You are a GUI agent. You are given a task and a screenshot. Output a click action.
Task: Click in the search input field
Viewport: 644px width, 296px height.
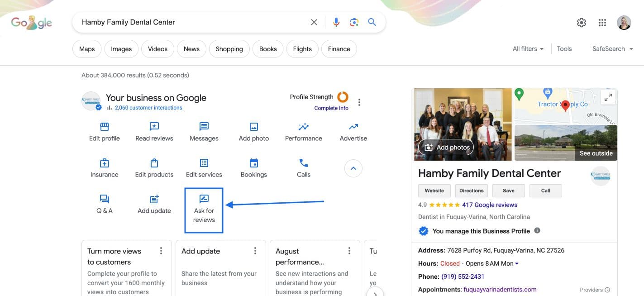pos(192,22)
